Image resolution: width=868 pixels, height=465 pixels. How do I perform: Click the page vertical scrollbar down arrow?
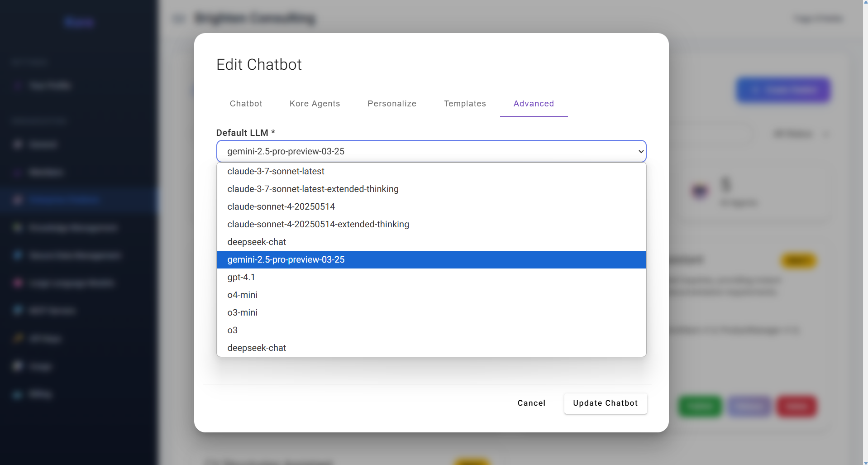click(x=865, y=462)
